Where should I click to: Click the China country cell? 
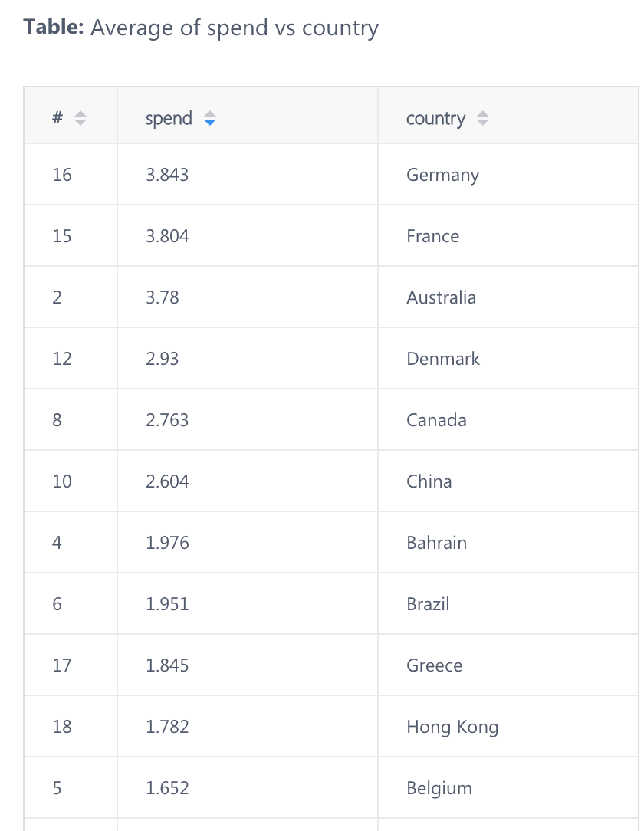[x=429, y=481]
